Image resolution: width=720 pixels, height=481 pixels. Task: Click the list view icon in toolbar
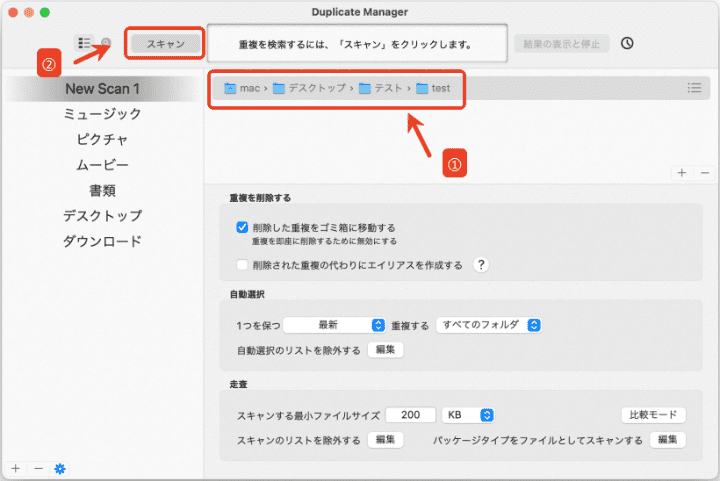pos(84,44)
